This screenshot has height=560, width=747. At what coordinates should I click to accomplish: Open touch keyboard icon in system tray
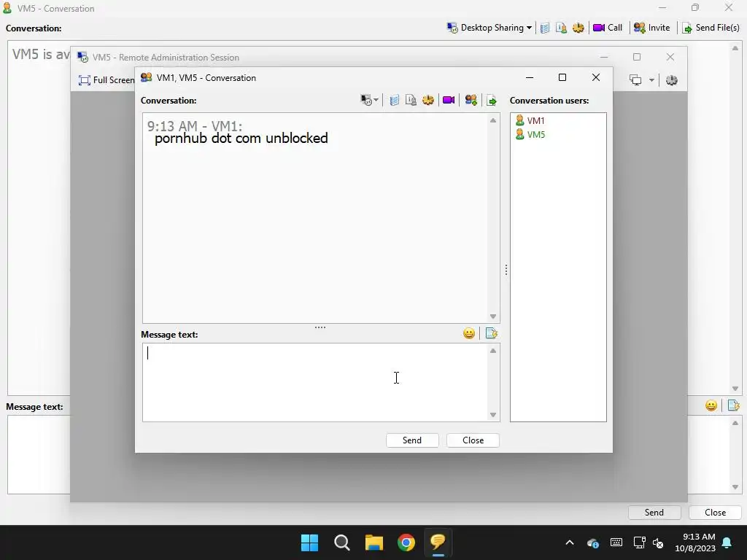[616, 542]
